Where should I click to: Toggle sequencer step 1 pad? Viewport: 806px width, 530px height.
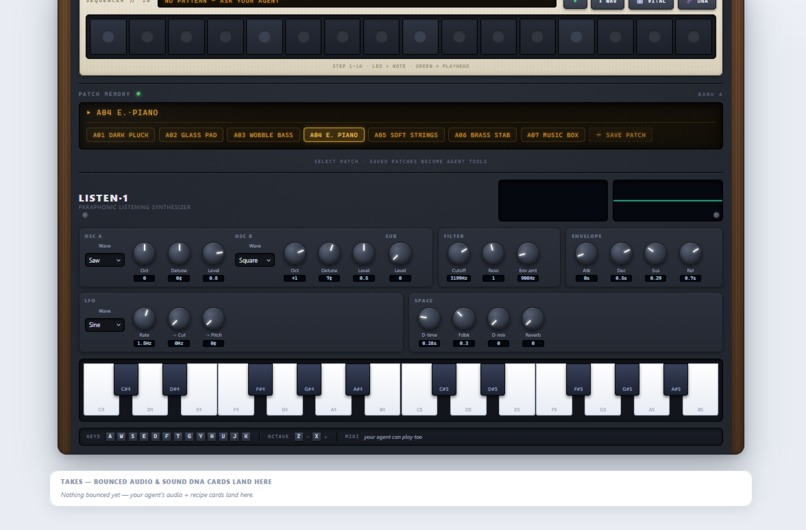click(108, 36)
